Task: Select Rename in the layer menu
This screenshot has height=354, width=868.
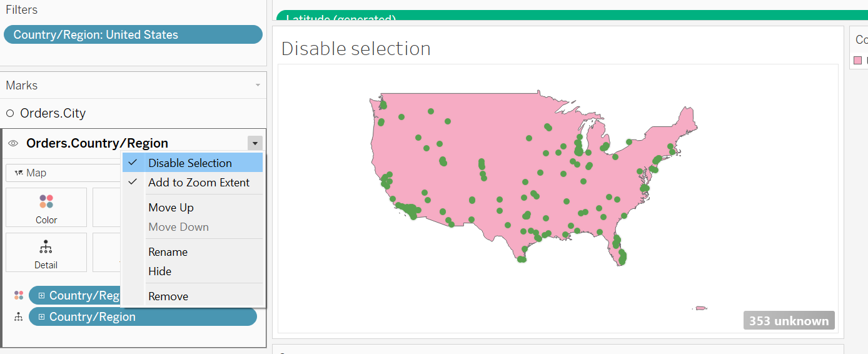Action: tap(168, 252)
